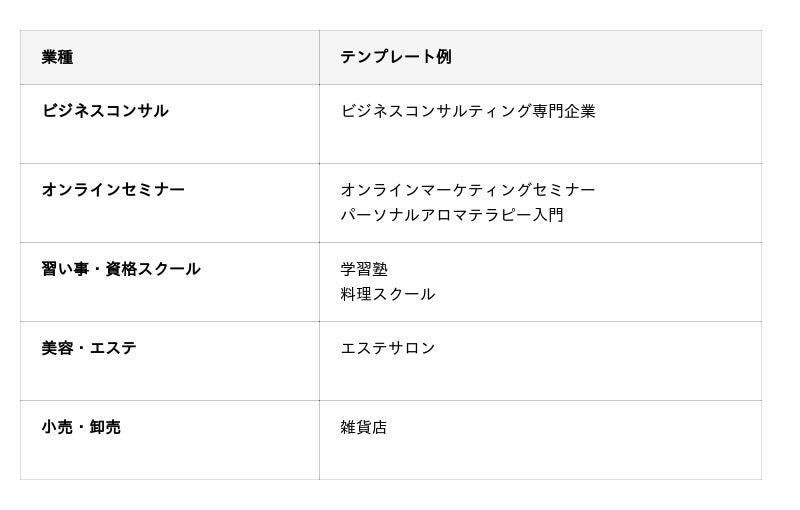Click the テンプレート例 column header
The image size is (800, 510).
[396, 57]
